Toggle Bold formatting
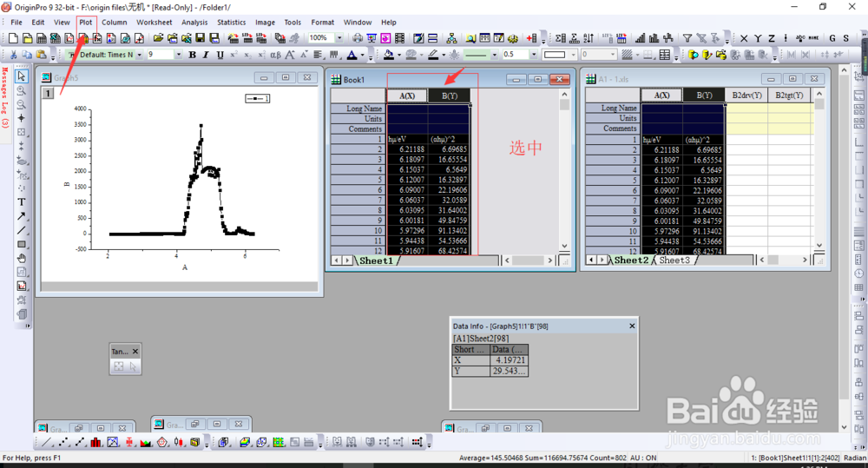Viewport: 868px width, 468px height. pyautogui.click(x=192, y=55)
